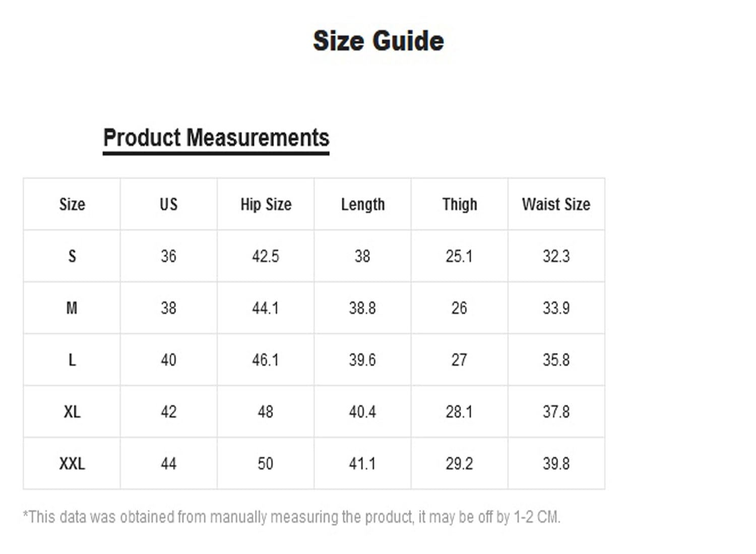This screenshot has width=756, height=554.
Task: Click hip size value 50 for XXL
Action: 266,463
